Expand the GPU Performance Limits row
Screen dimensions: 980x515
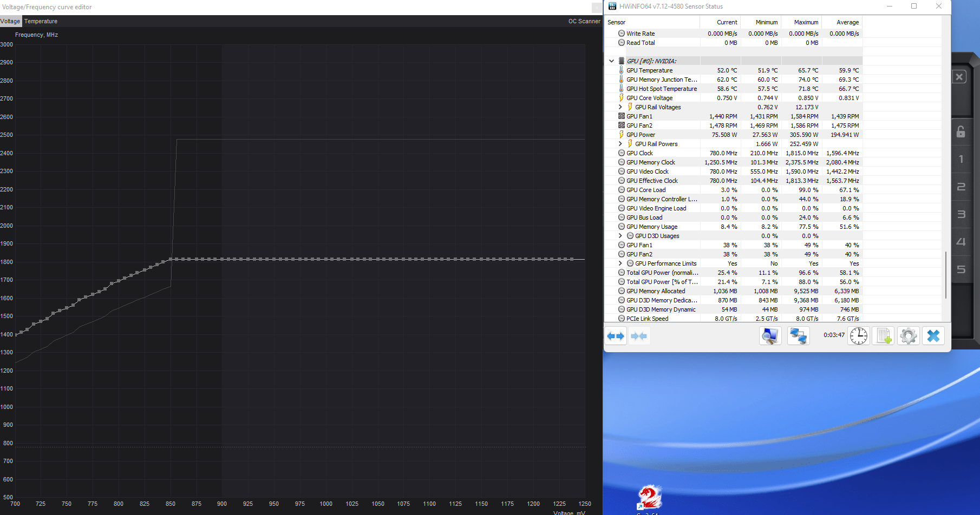pos(620,263)
